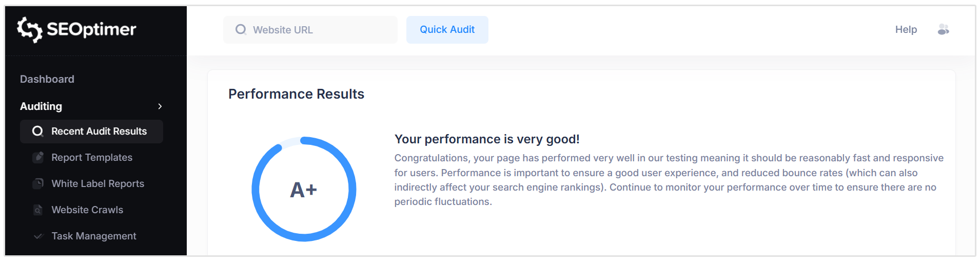Go to Task Management
The height and width of the screenshot is (262, 980).
(x=94, y=236)
